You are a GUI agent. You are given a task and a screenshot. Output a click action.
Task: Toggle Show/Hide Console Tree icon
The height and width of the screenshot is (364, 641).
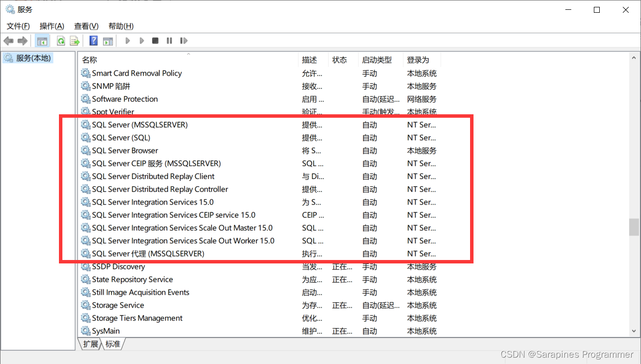pos(42,41)
